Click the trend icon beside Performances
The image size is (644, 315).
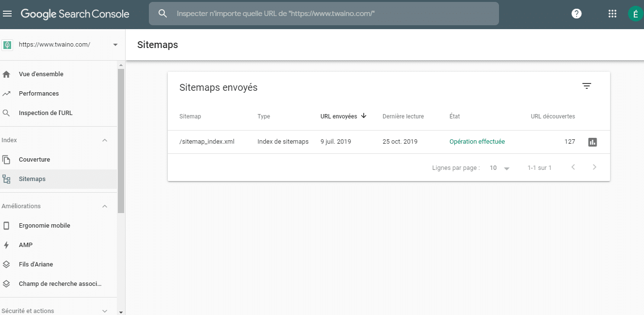(6, 94)
